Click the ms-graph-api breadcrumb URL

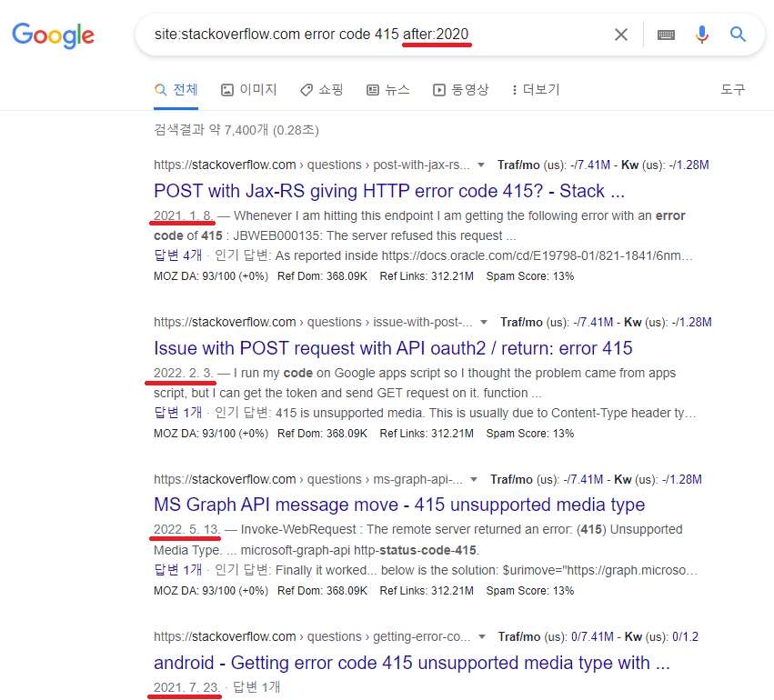(308, 479)
